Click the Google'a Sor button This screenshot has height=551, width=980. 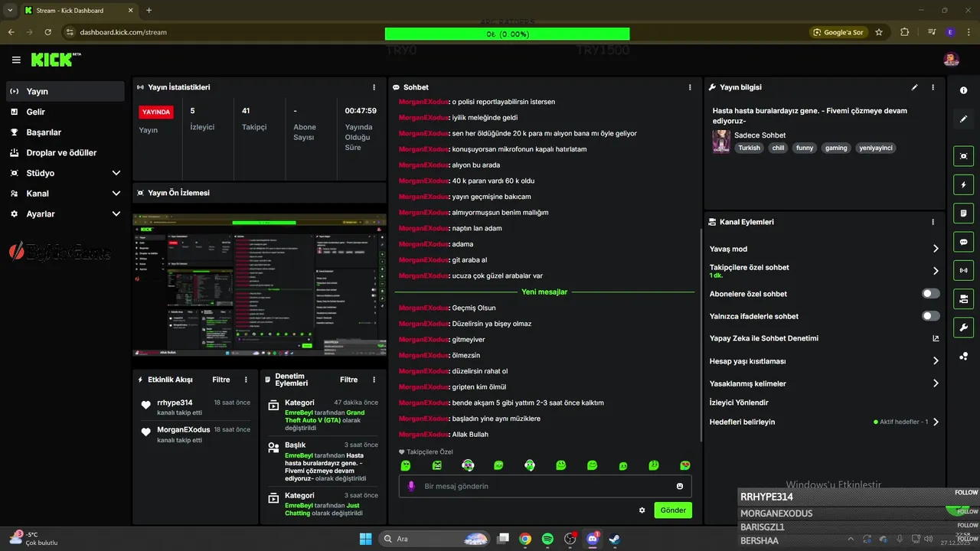click(839, 32)
